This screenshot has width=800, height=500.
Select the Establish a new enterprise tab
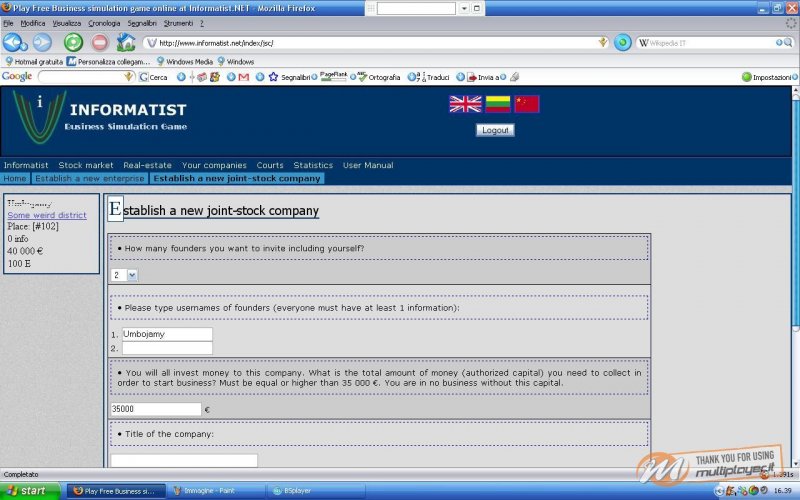pos(90,179)
